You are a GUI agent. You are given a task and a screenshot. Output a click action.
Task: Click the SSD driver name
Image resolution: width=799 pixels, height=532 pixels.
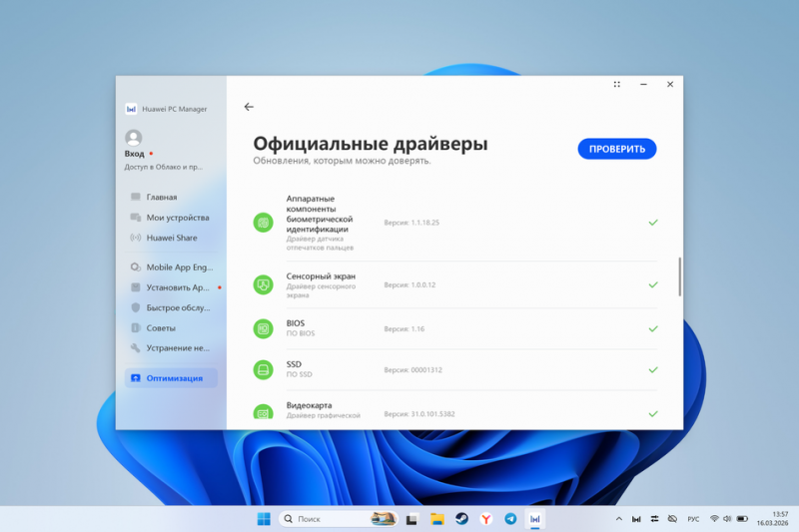click(294, 364)
